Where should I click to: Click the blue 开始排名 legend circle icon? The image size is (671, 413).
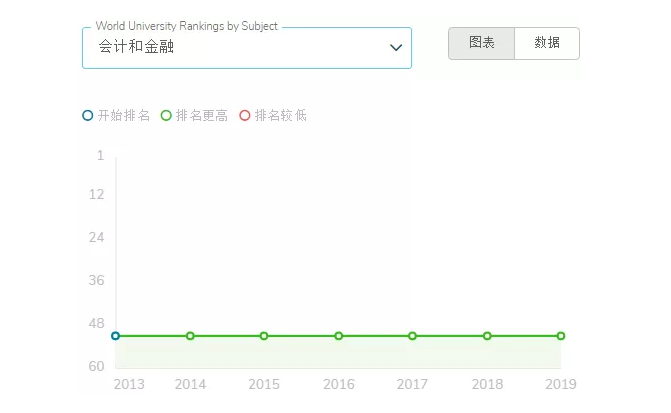pyautogui.click(x=88, y=116)
